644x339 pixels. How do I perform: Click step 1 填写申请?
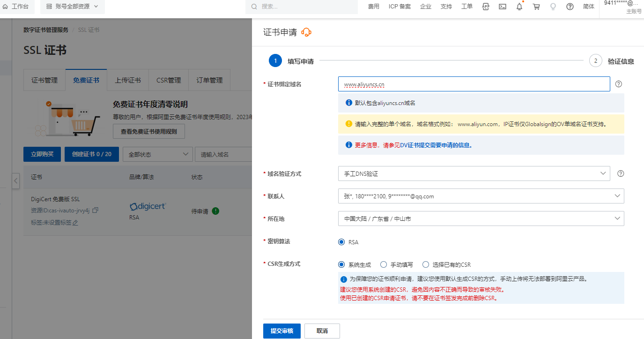[291, 61]
